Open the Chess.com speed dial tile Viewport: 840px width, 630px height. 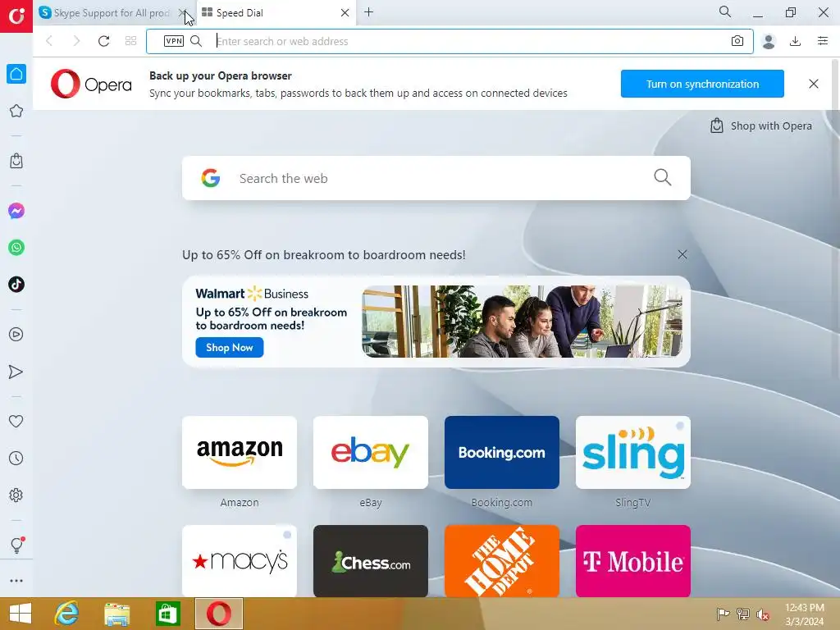coord(371,561)
